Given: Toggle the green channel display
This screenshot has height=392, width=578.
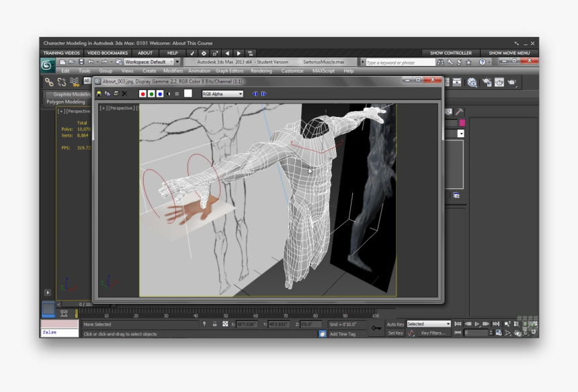Looking at the screenshot, I should click(x=151, y=93).
